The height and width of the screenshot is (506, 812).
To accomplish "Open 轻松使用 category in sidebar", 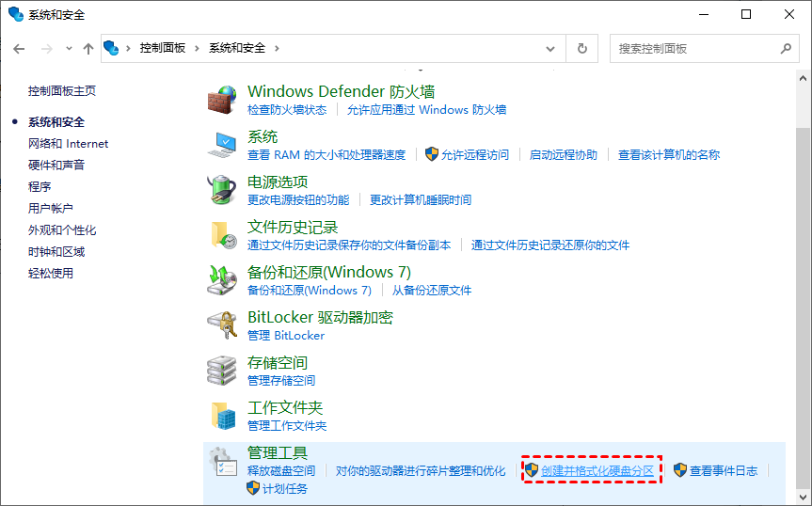I will coord(50,273).
